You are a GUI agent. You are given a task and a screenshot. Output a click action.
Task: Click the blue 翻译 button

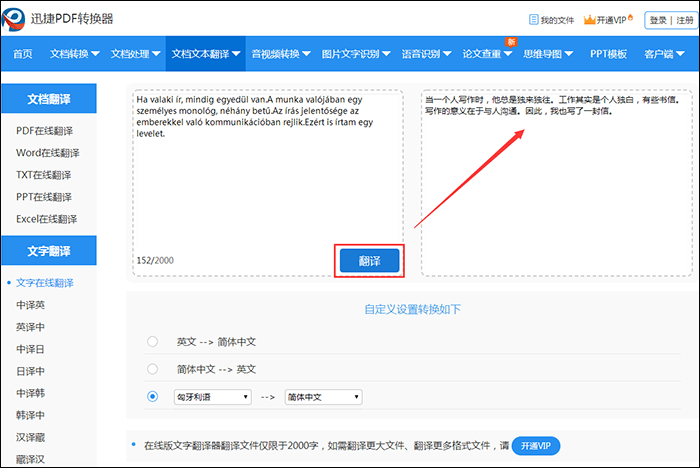click(x=369, y=261)
